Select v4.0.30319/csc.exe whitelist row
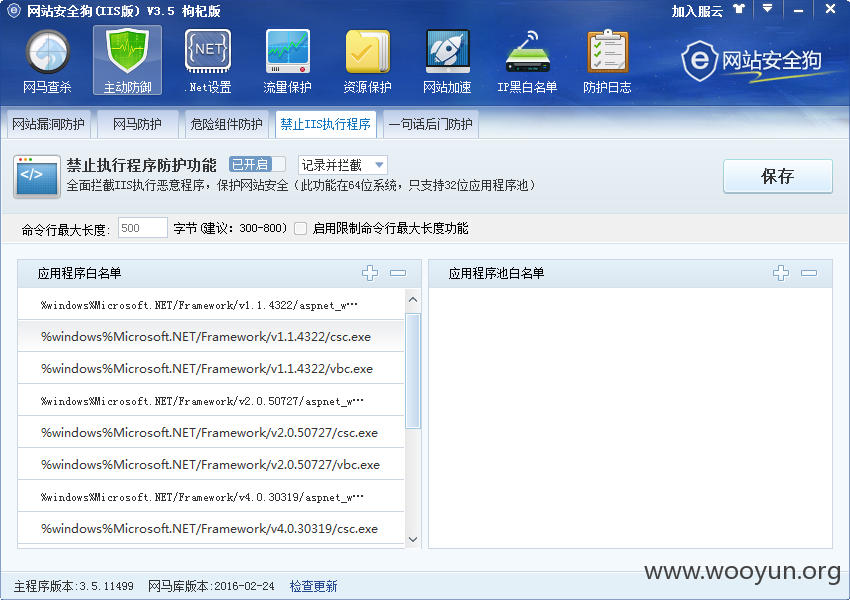This screenshot has width=850, height=600. (x=211, y=528)
